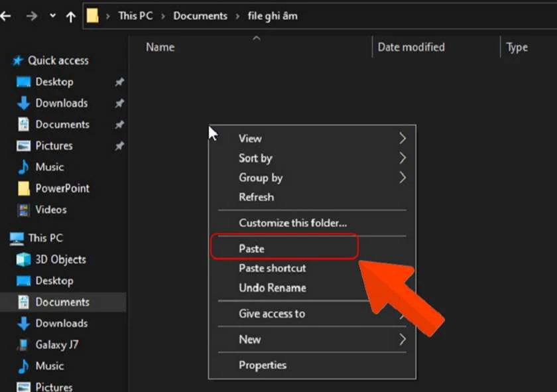
Task: Click the View submenu arrow chevron
Action: coord(402,138)
